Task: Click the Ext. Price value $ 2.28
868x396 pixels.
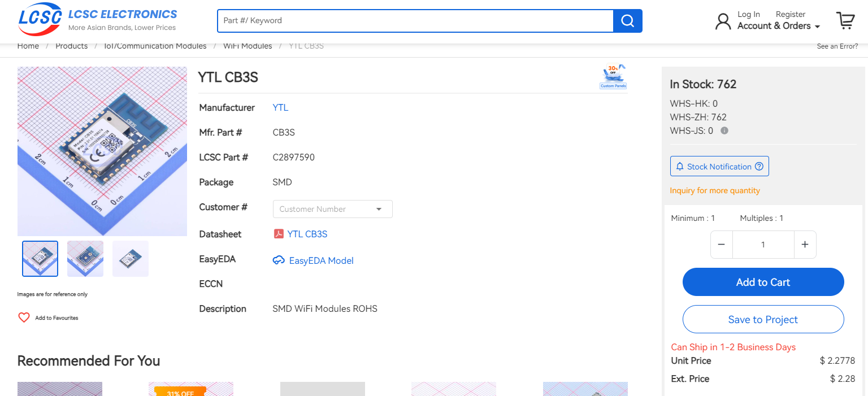Action: [843, 378]
